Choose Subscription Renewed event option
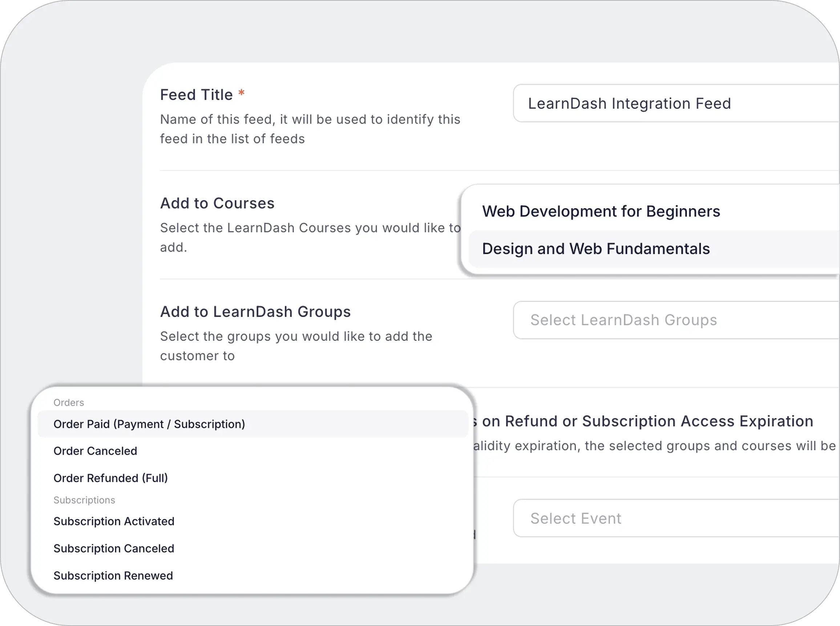Viewport: 840px width, 626px height. (113, 576)
